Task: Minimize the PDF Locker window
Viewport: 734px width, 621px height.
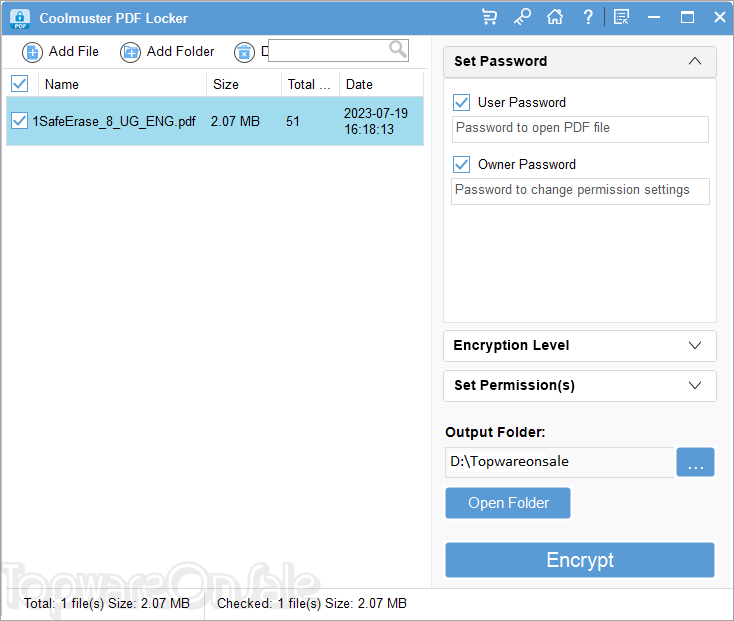Action: [x=654, y=18]
